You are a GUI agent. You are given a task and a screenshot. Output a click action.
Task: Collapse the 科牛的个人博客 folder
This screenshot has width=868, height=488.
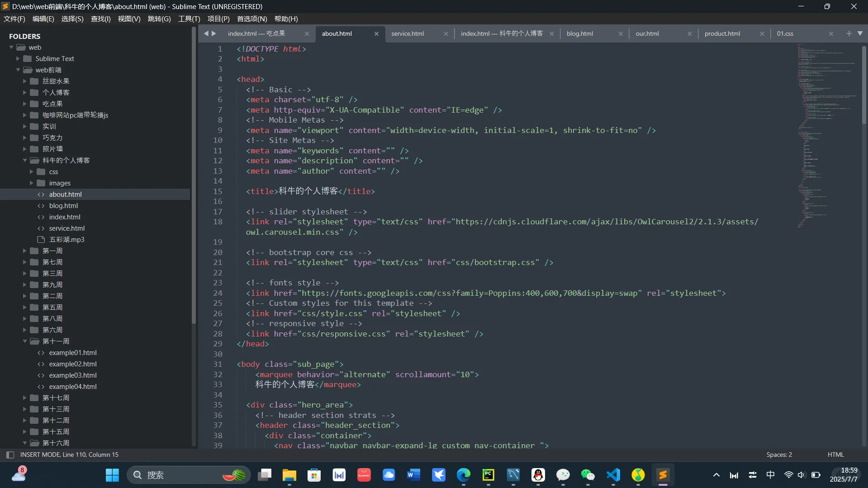(x=25, y=161)
